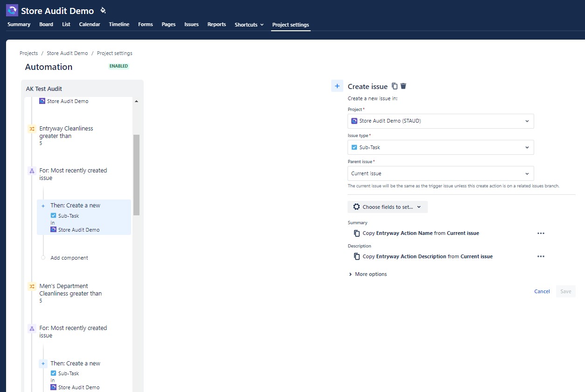The width and height of the screenshot is (585, 392).
Task: Click the orange condition icon for Entryway Cleanliness
Action: point(31,128)
